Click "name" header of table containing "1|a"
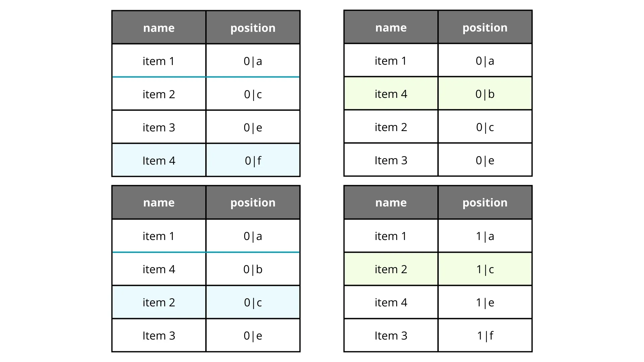The height and width of the screenshot is (362, 644). [x=391, y=202]
